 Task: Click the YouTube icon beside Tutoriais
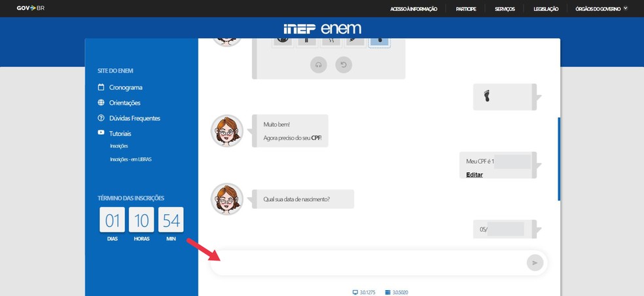[101, 132]
